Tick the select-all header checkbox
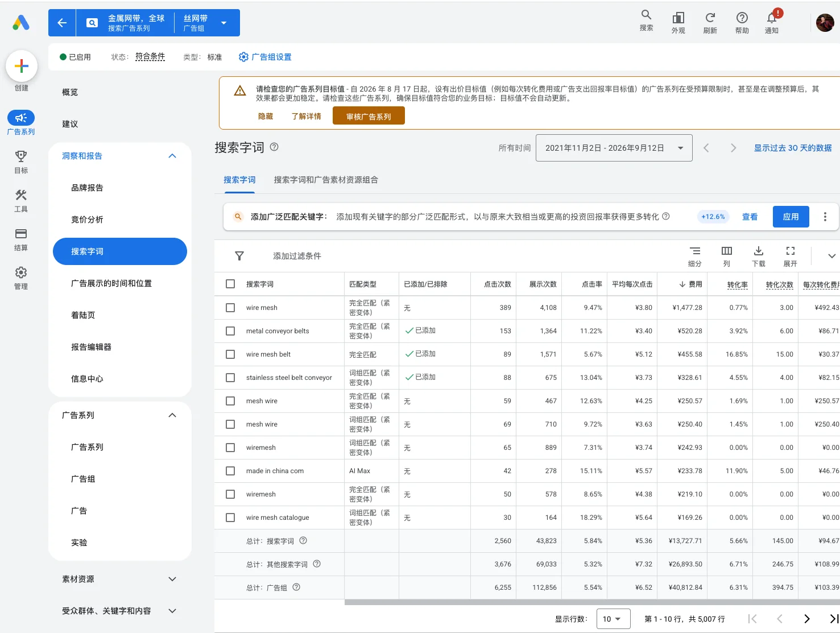 tap(230, 284)
